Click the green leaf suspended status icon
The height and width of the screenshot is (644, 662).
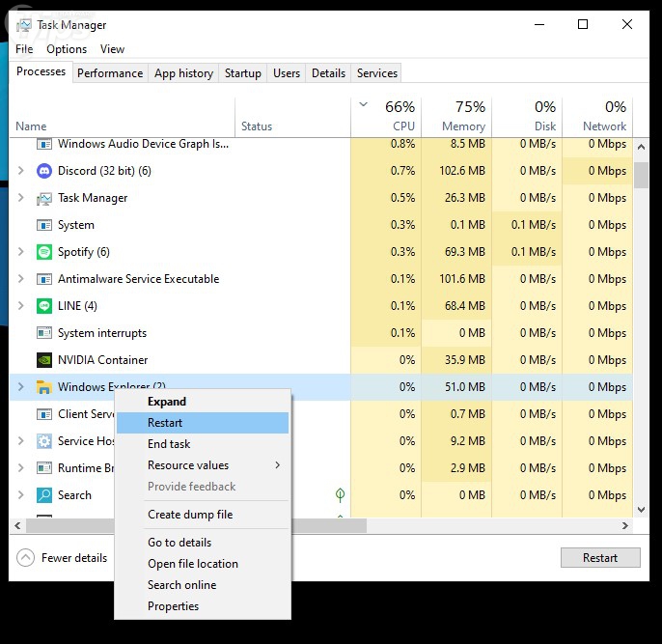pyautogui.click(x=340, y=495)
